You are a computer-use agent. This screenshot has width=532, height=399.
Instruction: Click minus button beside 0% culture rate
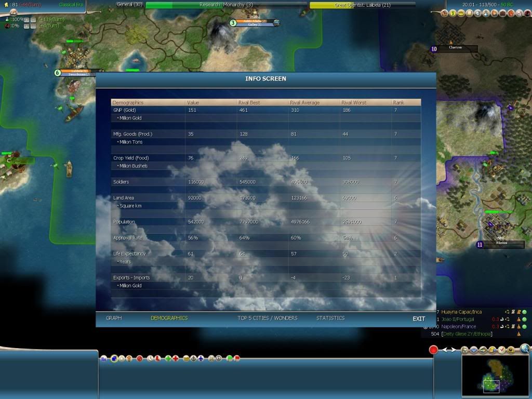point(33,26)
